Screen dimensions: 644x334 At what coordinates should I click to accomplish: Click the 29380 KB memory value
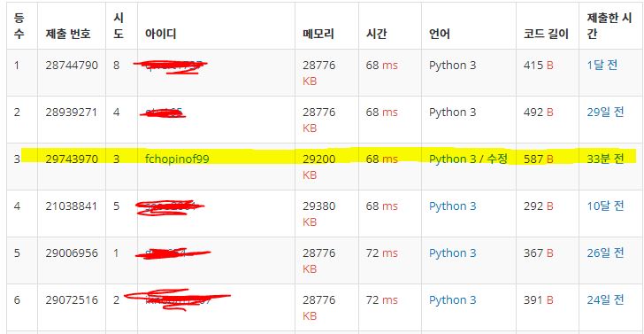319,214
